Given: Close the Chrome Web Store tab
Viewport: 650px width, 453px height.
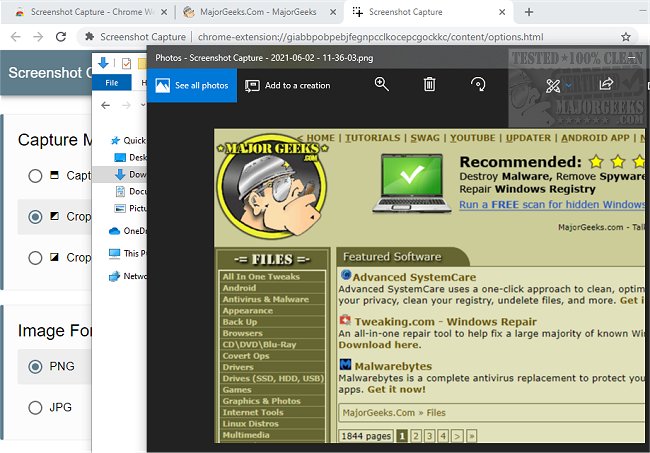Looking at the screenshot, I should [164, 12].
